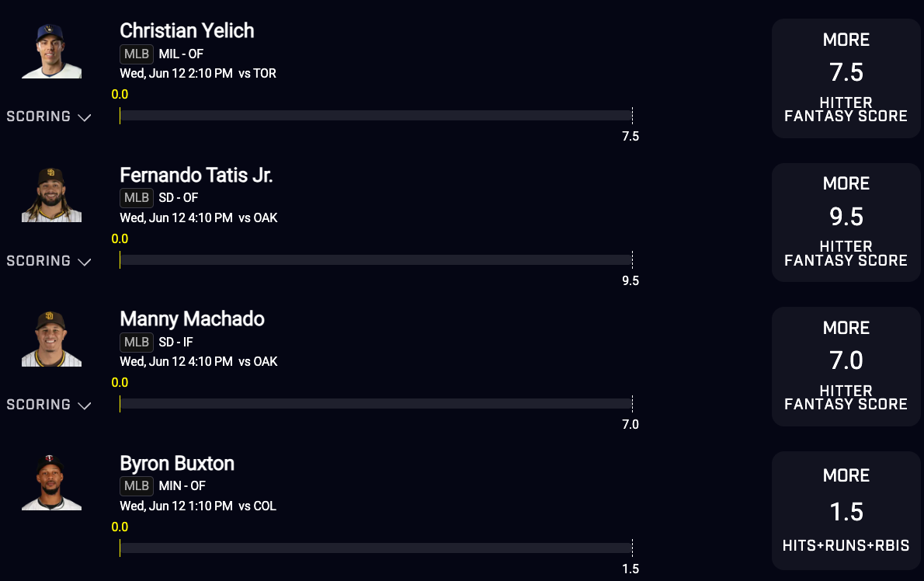924x581 pixels.
Task: Click the MLB badge next to MIL - OF
Action: click(x=137, y=54)
